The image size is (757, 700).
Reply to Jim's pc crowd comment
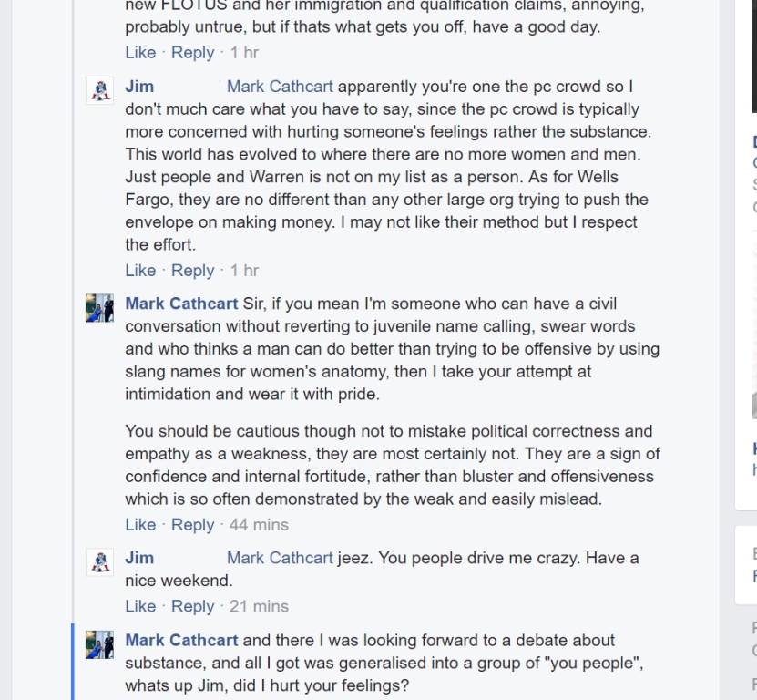pos(192,270)
